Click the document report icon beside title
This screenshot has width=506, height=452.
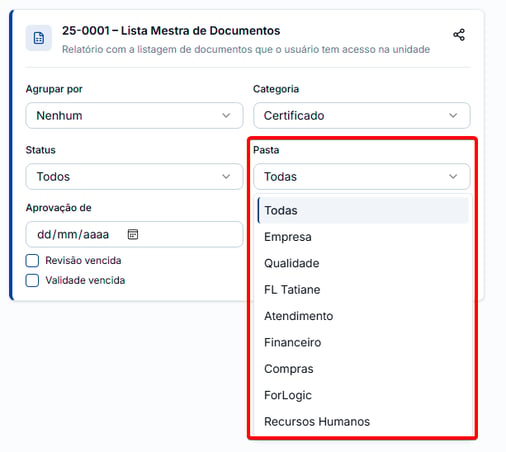coord(39,38)
